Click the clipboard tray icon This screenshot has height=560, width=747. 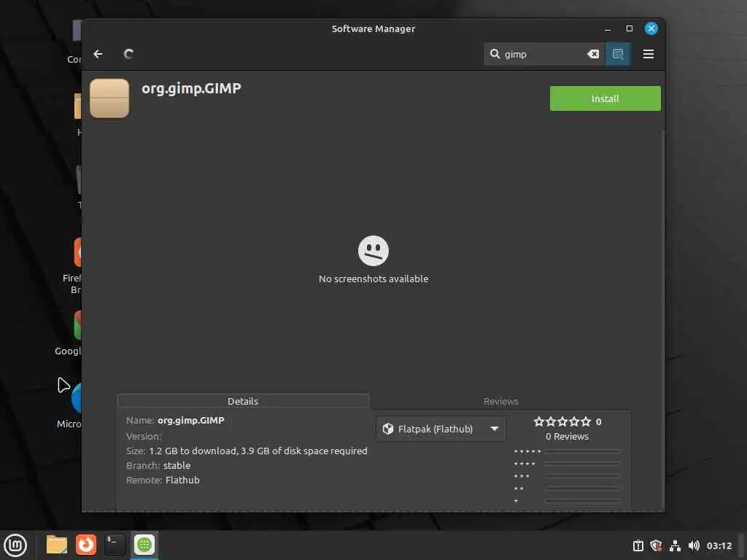(x=638, y=545)
